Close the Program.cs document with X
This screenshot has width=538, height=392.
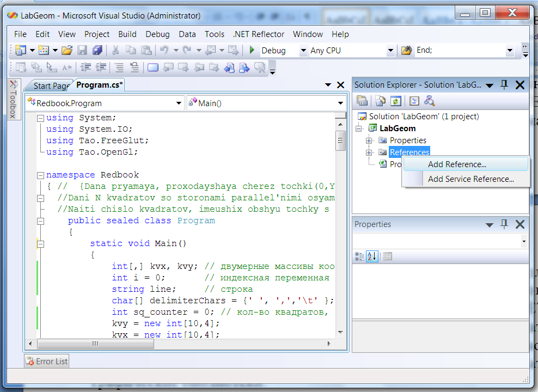tap(341, 85)
